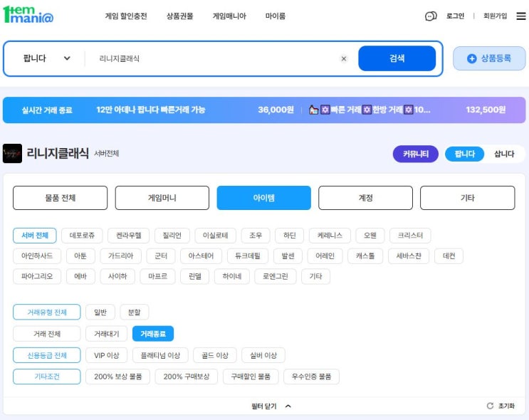The width and height of the screenshot is (529, 420).
Task: Open the chat bubble icon
Action: (431, 16)
